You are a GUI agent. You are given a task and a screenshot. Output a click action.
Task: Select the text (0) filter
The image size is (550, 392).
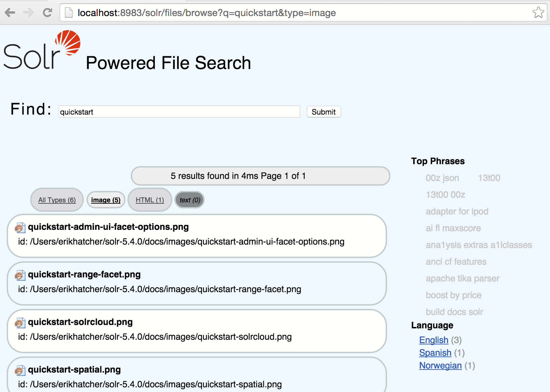coord(190,200)
